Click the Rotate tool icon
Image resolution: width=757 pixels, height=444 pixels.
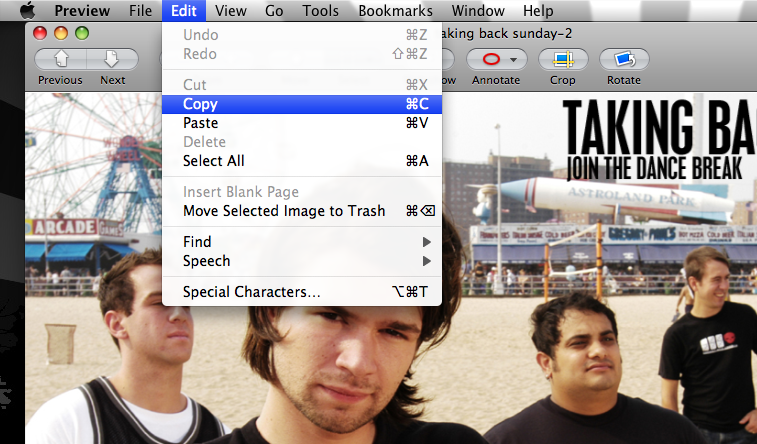click(x=624, y=59)
